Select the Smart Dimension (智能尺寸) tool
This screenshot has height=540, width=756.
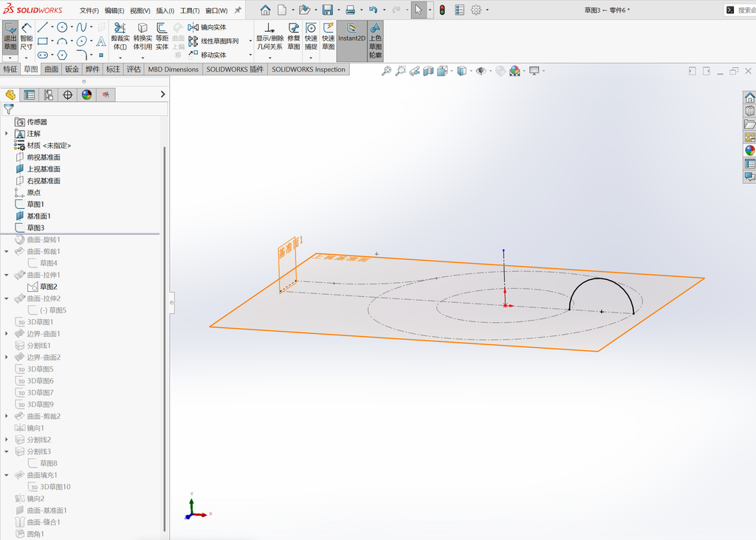tap(27, 37)
